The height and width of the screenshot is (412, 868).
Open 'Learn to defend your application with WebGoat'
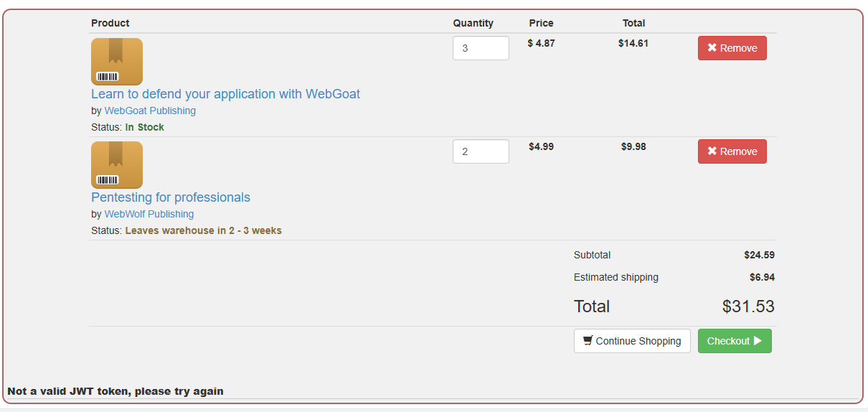click(225, 94)
